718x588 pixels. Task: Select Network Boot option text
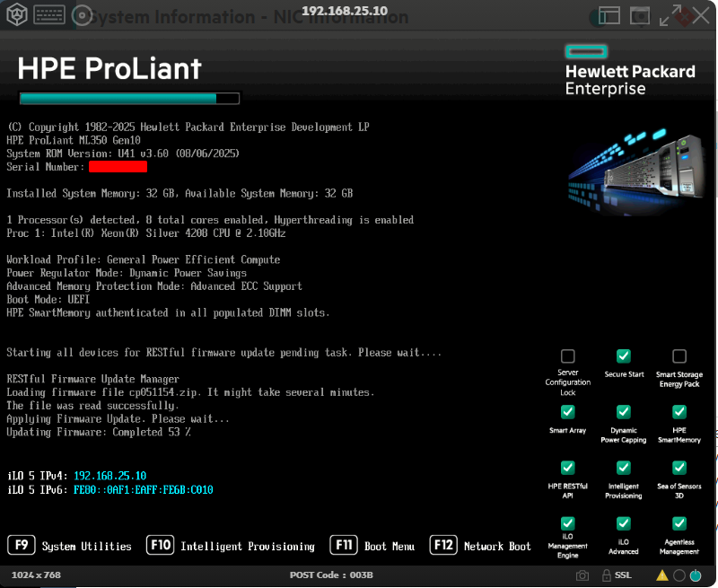[x=497, y=547]
